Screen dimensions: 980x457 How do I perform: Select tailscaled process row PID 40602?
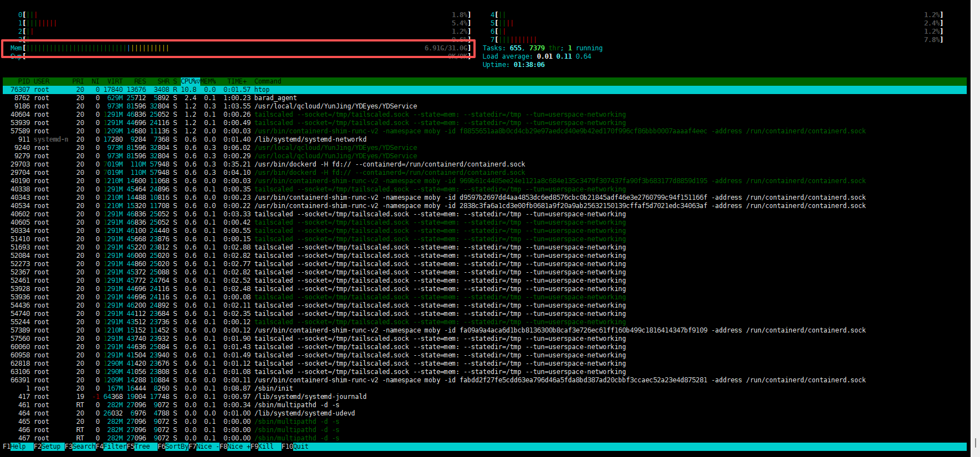pyautogui.click(x=484, y=214)
